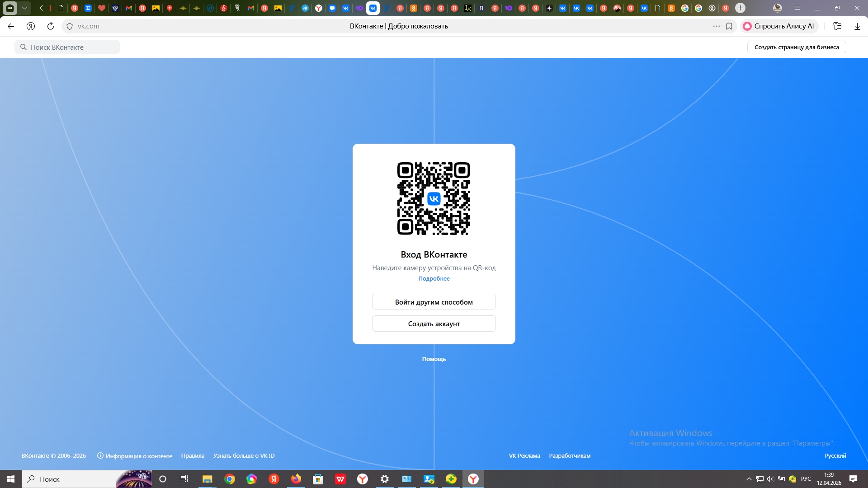
Task: Click Войти другим способом button
Action: [x=434, y=302]
